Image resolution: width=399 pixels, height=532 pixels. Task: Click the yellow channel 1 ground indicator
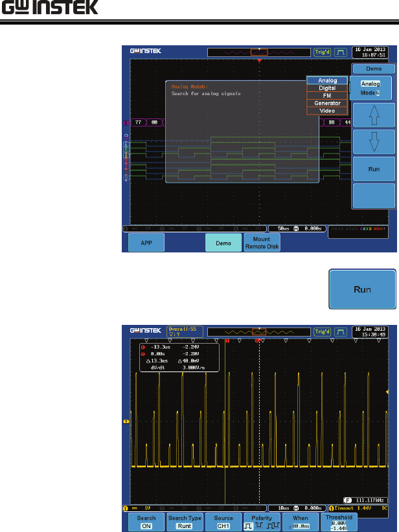126,421
